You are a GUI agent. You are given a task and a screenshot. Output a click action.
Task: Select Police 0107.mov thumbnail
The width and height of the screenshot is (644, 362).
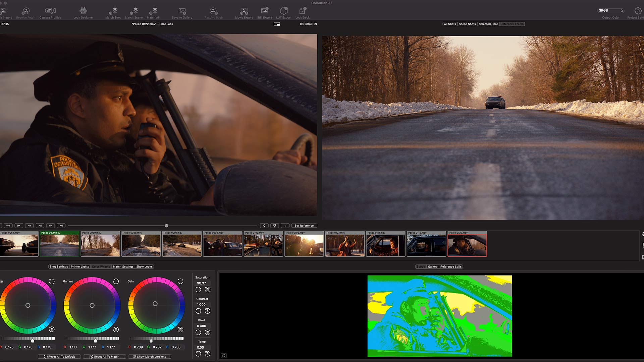(345, 244)
